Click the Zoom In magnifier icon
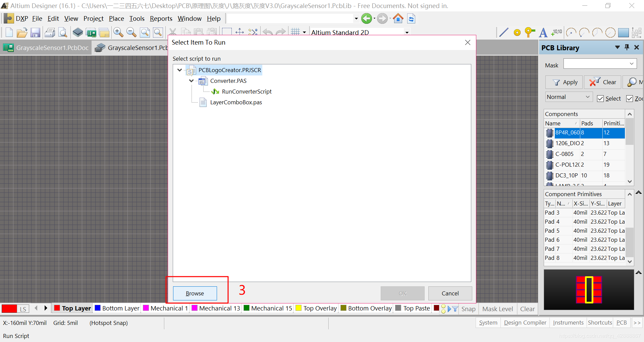644x342 pixels. coord(118,33)
